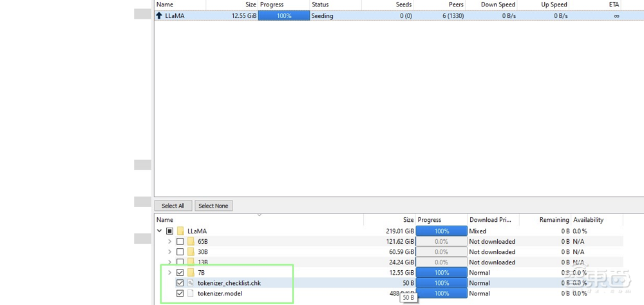Click the tokenizer.model file icon
Screen dimensions: 644x305
tap(191, 293)
